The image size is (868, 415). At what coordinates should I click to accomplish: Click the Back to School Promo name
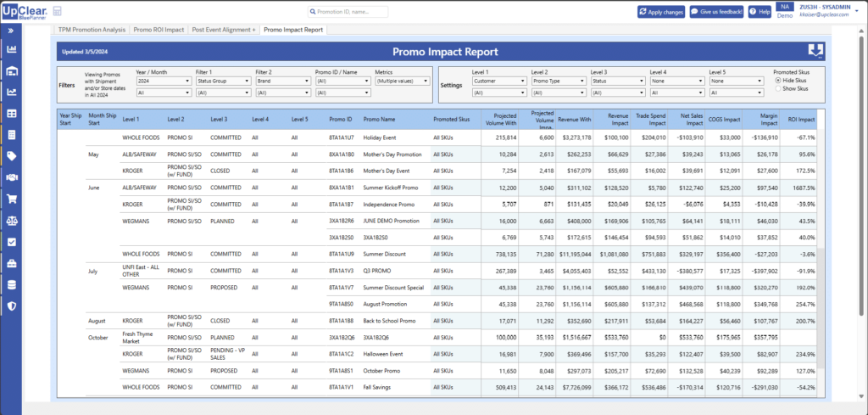point(388,320)
